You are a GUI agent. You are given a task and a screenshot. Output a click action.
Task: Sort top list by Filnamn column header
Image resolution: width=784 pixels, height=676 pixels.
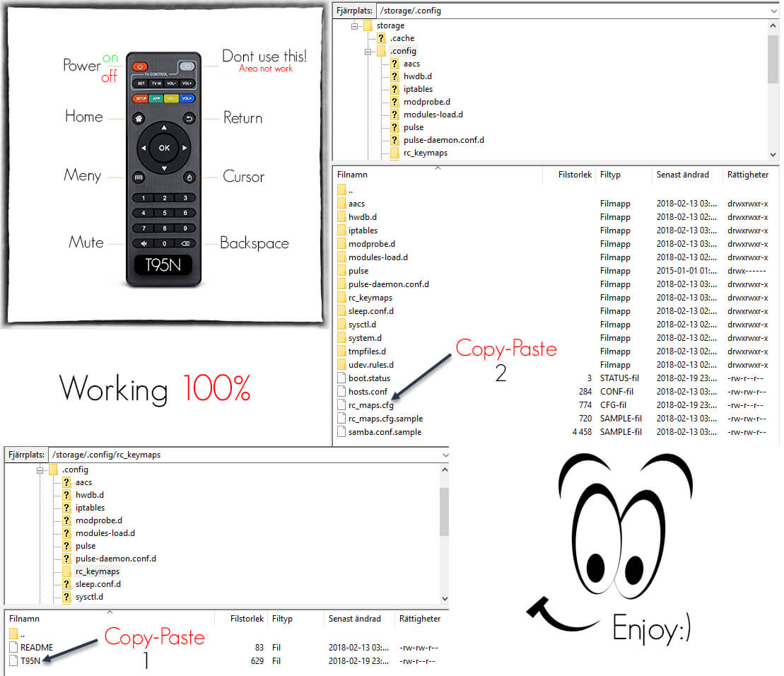[352, 174]
